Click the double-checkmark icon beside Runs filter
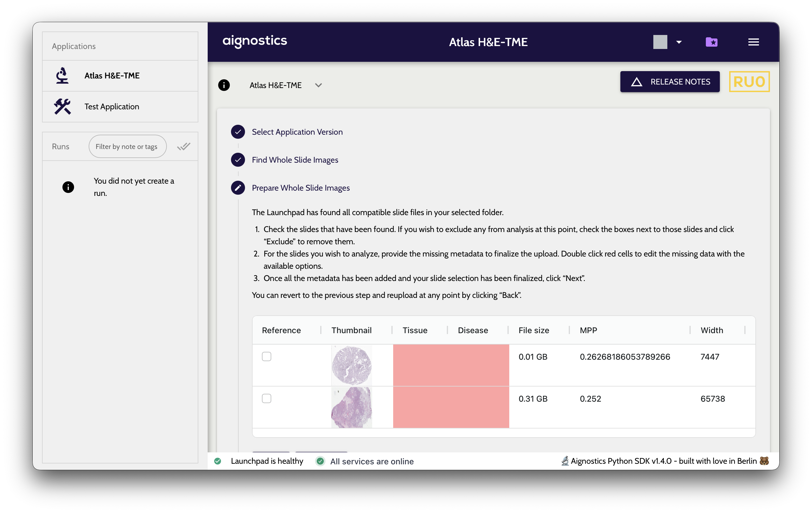This screenshot has width=812, height=513. [x=184, y=146]
